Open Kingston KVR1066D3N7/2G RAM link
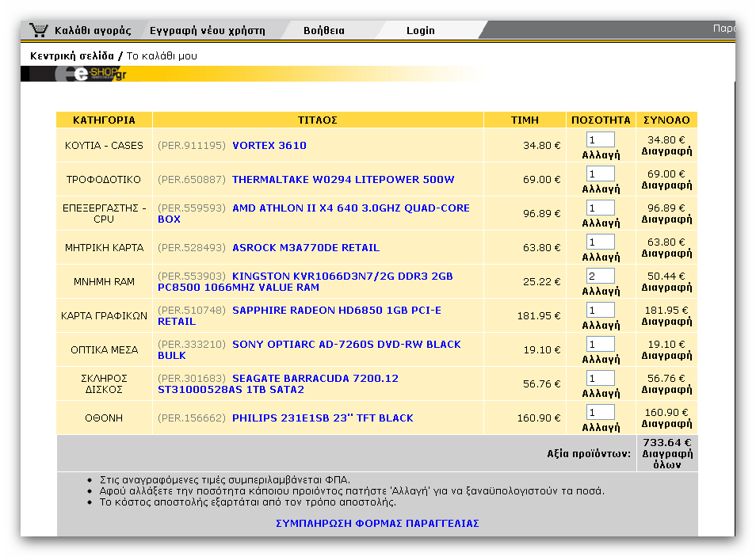The height and width of the screenshot is (557, 756). (x=305, y=281)
